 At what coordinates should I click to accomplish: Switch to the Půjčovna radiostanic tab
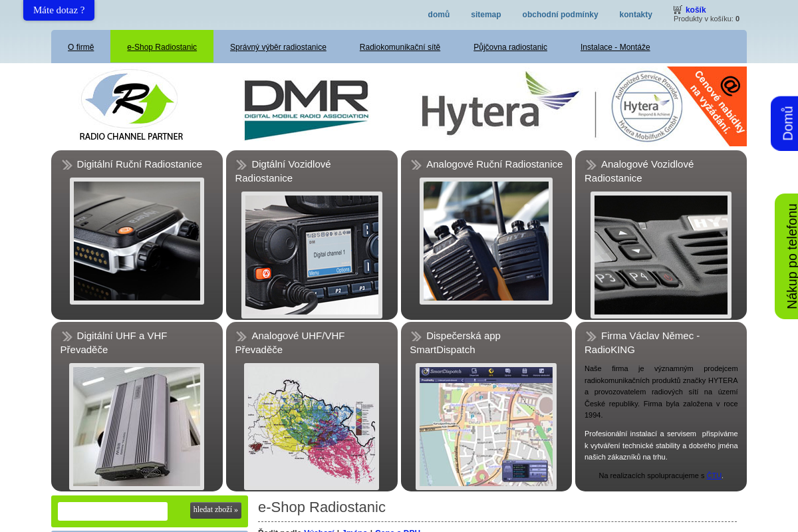coord(510,47)
